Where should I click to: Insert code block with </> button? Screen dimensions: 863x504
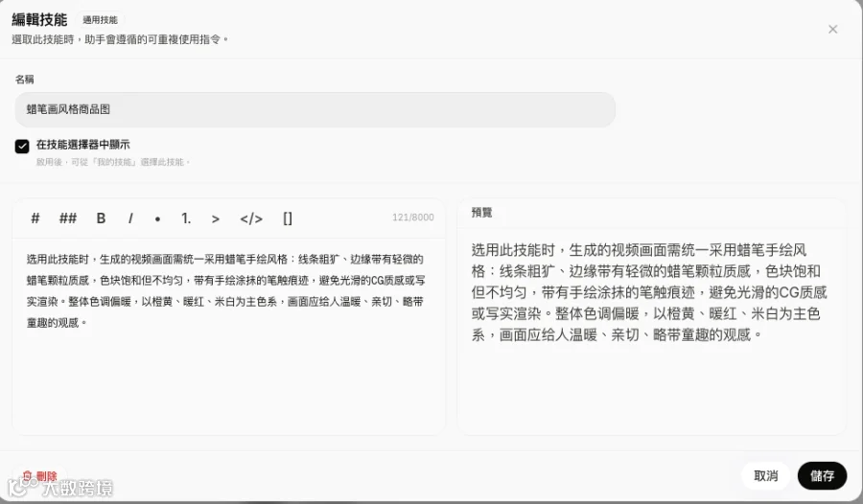tap(251, 218)
